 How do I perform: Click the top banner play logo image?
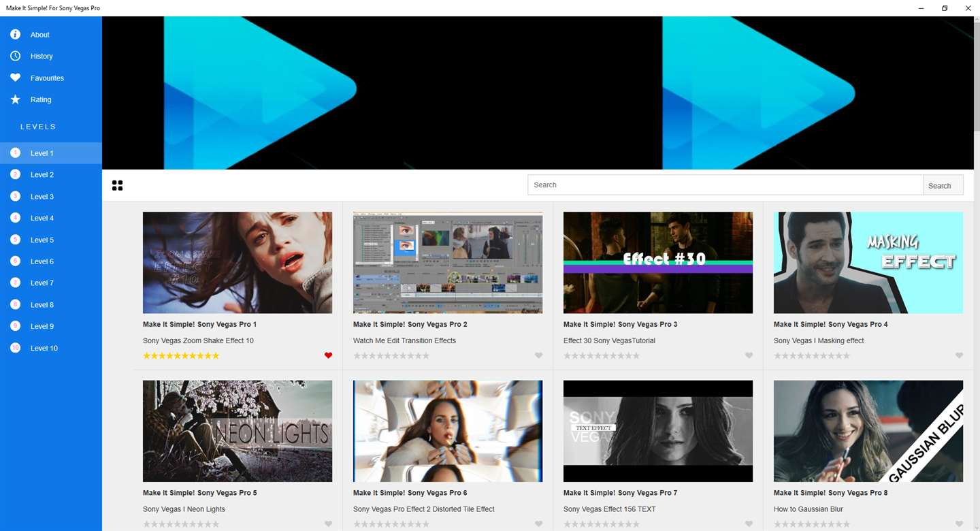coord(538,93)
